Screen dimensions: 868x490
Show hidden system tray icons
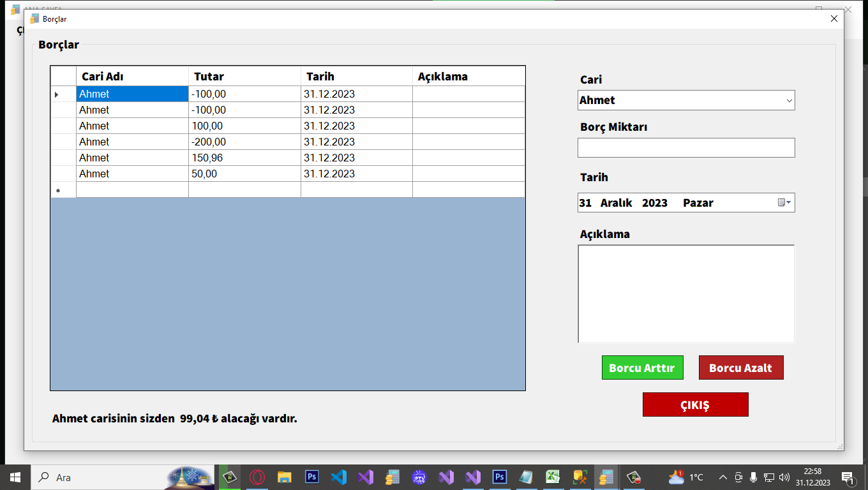pos(723,477)
